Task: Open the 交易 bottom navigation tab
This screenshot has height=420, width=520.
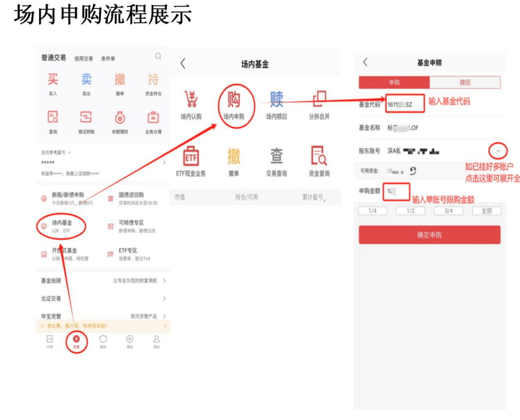Action: point(76,341)
